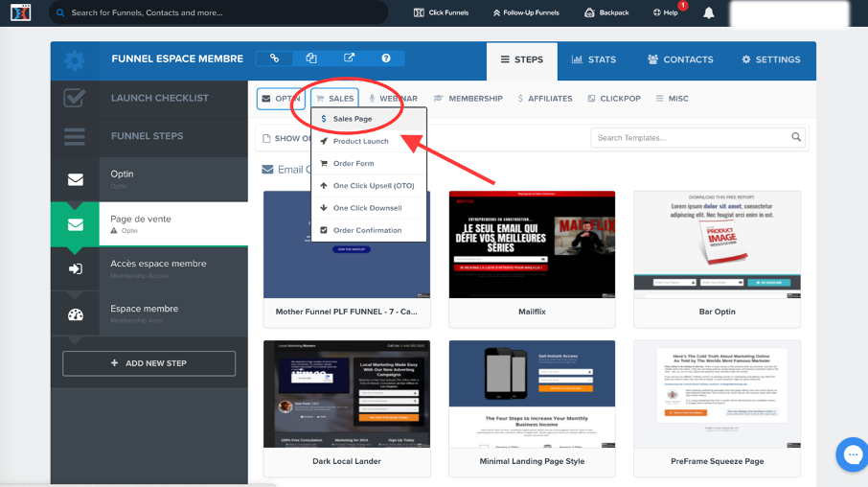Click the search templates magnifier icon
868x487 pixels.
point(796,137)
